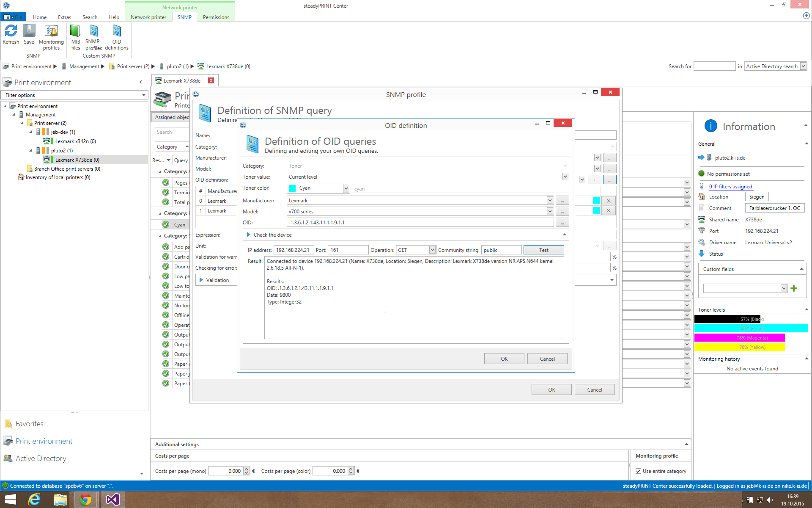Click the Location house icon in Information panel

(702, 196)
